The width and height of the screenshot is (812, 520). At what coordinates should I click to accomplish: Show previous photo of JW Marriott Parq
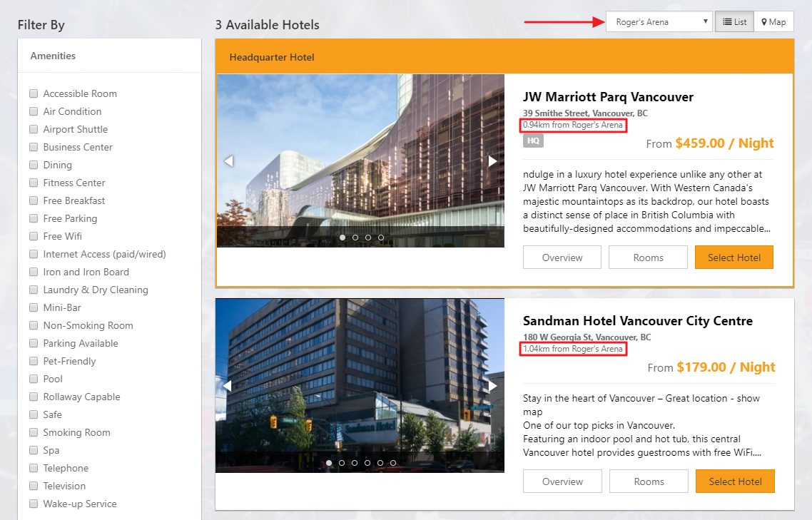coord(228,161)
